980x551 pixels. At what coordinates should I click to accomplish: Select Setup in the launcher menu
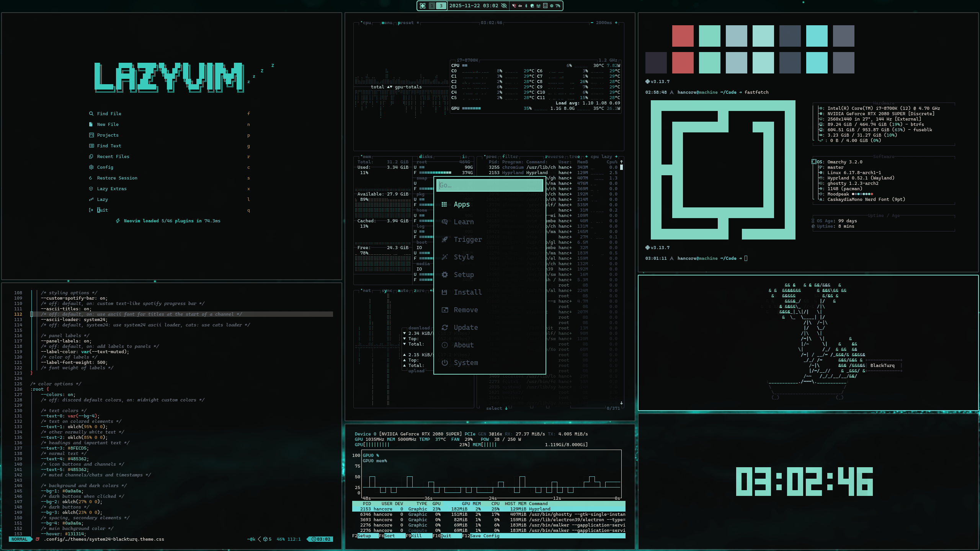point(490,275)
